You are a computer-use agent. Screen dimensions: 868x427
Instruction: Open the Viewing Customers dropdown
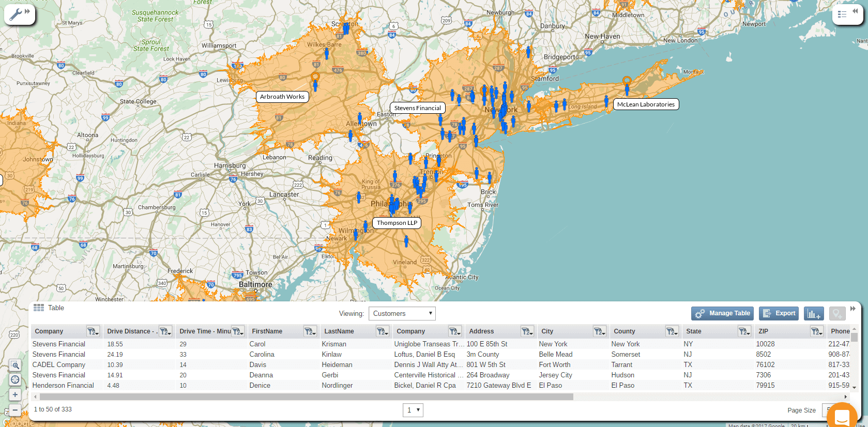coord(402,313)
